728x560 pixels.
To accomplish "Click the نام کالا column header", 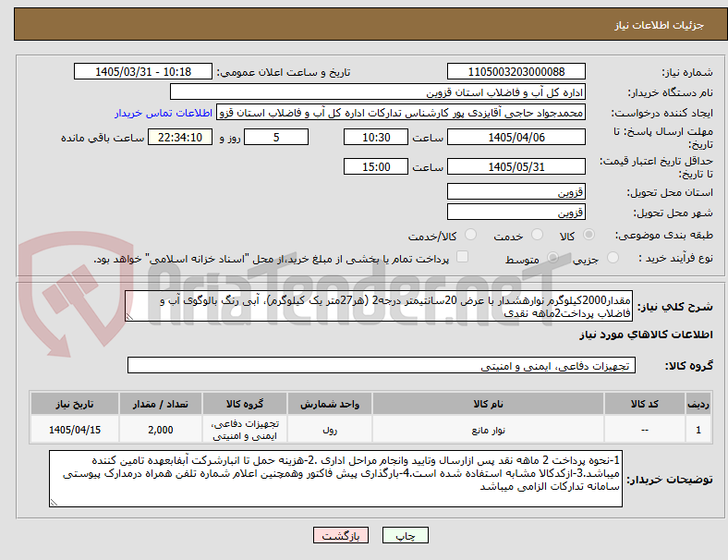I will coord(488,404).
